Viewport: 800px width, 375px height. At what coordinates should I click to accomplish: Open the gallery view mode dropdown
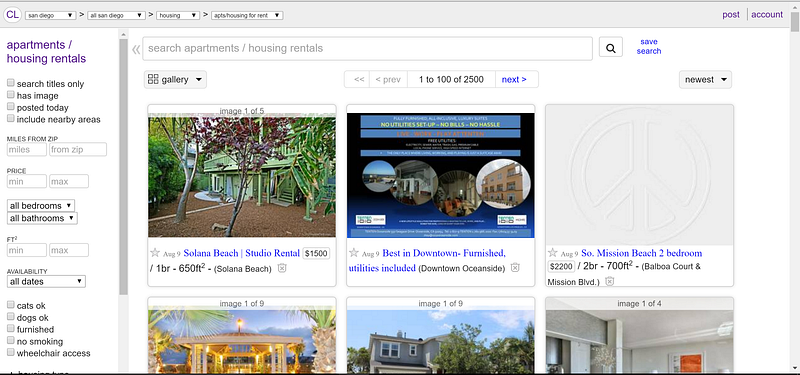coord(175,80)
